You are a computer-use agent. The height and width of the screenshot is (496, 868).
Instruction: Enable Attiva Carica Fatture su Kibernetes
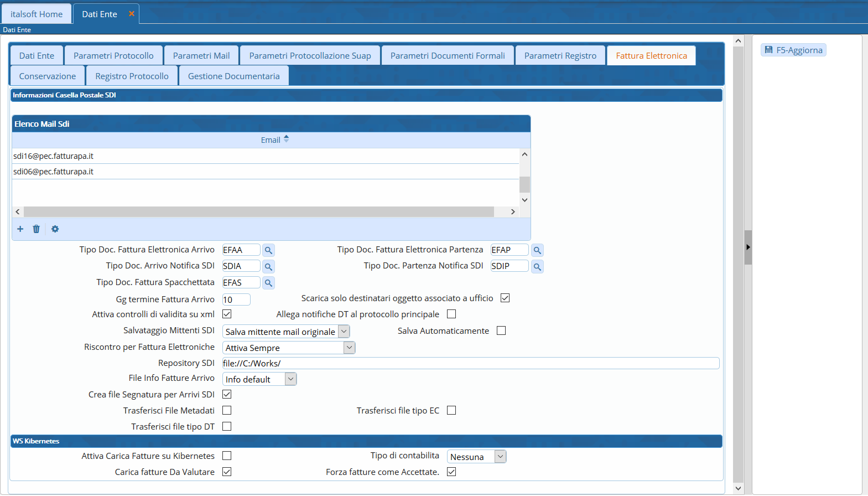click(x=227, y=456)
